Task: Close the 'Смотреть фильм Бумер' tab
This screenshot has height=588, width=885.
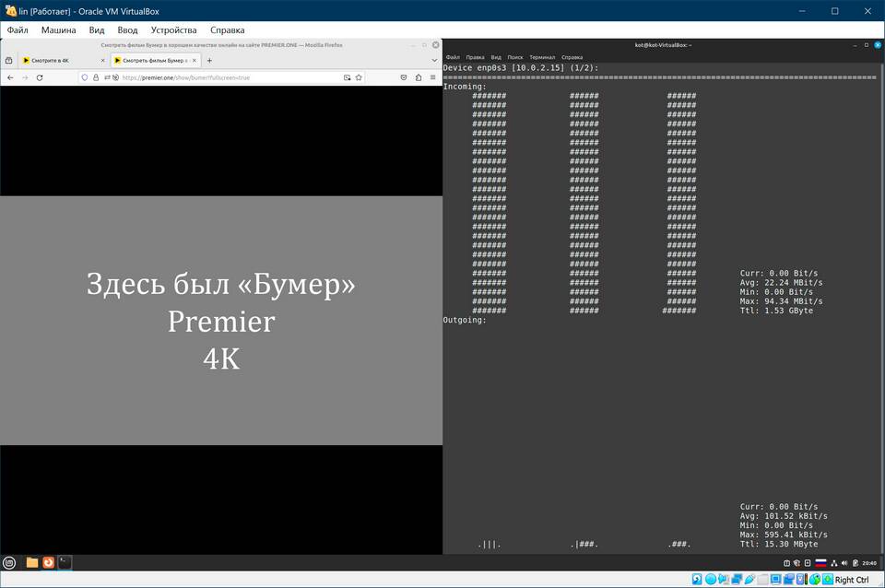Action: coord(195,61)
